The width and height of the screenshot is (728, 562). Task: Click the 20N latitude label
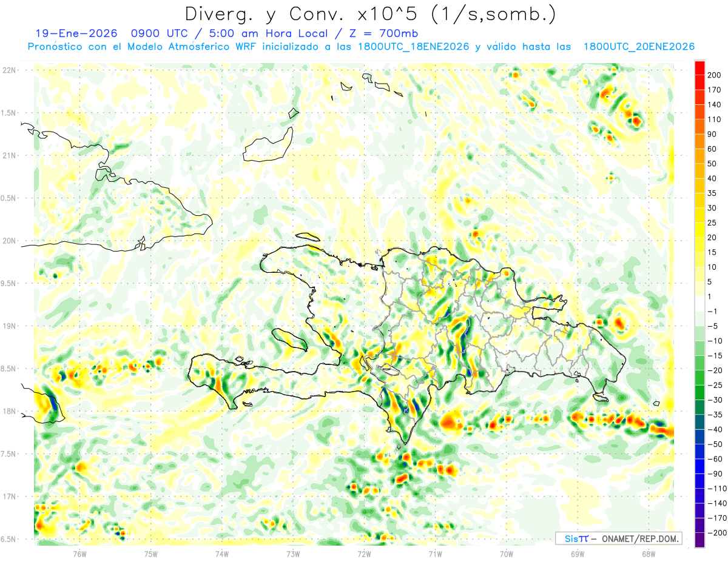click(8, 241)
